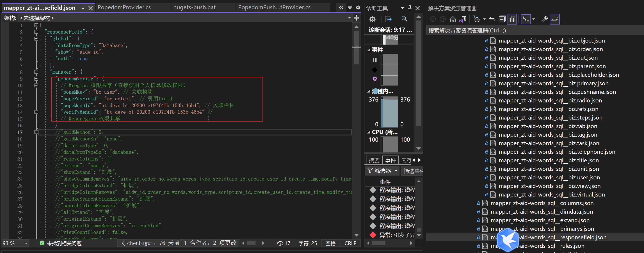Collapse the responseField node on line 2

pyautogui.click(x=36, y=32)
